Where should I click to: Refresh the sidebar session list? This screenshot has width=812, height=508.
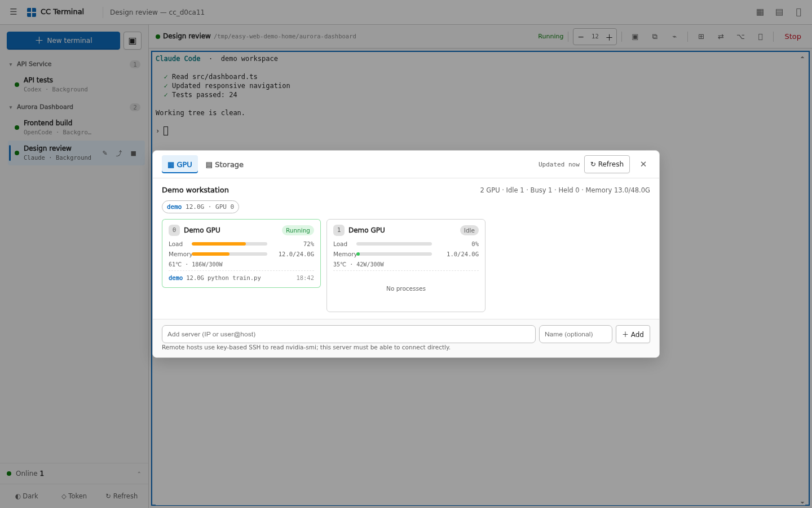click(122, 496)
